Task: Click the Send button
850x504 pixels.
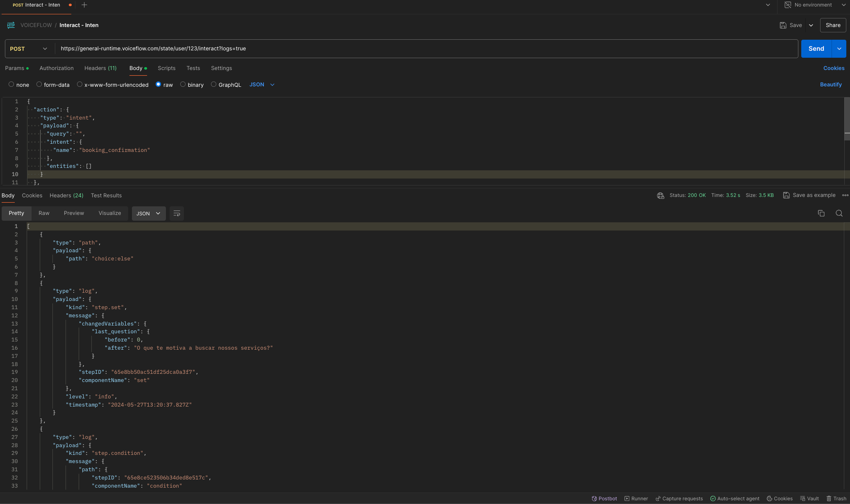Action: tap(816, 49)
